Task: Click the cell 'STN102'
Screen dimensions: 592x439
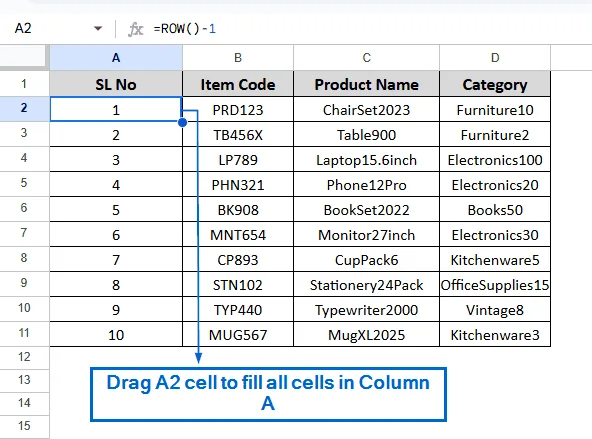Action: tap(238, 285)
